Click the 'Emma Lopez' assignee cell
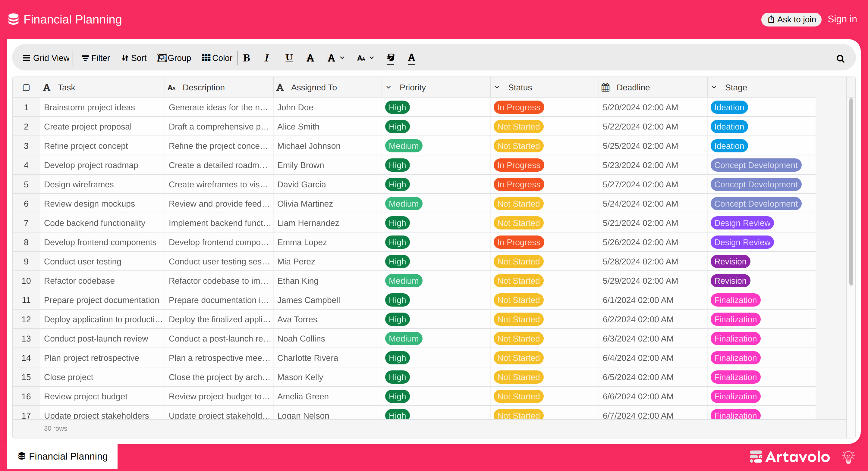The width and height of the screenshot is (868, 471). point(327,242)
